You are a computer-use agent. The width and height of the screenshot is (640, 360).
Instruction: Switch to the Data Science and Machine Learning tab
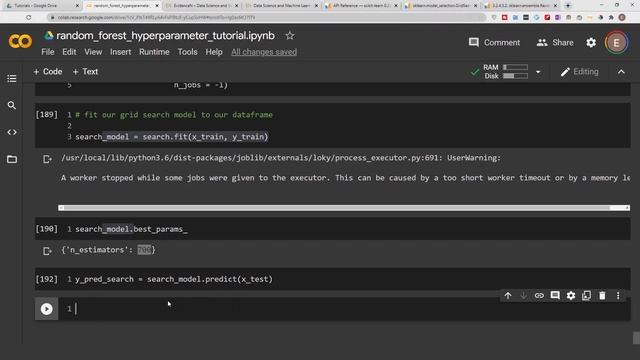(x=283, y=6)
